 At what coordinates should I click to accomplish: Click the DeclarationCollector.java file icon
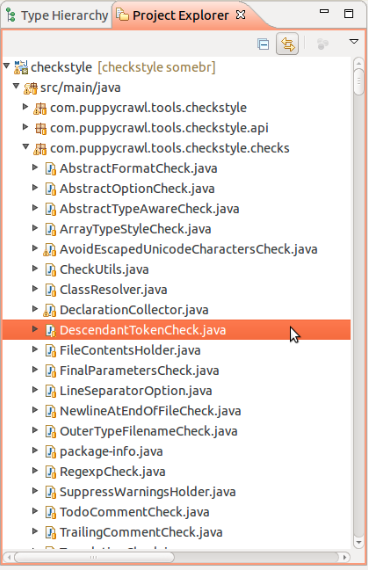coord(50,310)
